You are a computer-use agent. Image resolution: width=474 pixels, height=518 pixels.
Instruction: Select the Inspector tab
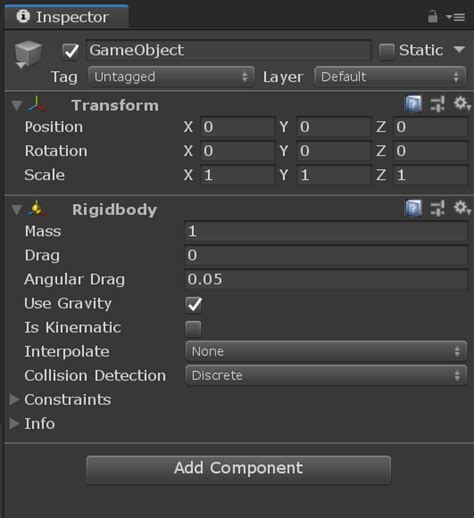point(67,17)
